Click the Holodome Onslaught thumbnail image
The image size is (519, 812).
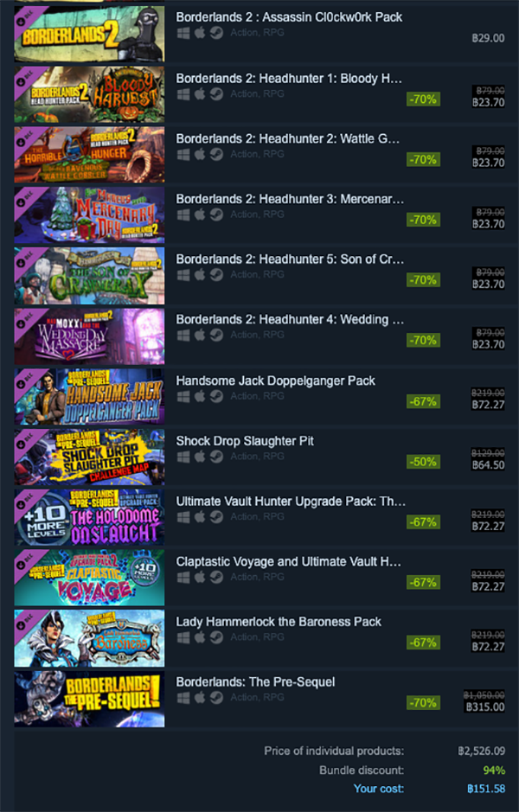pos(90,517)
